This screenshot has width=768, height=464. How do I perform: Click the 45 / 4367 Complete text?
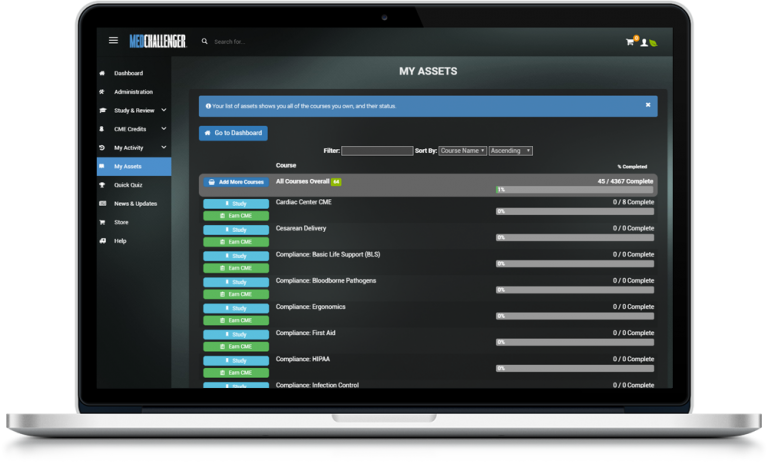tap(625, 182)
